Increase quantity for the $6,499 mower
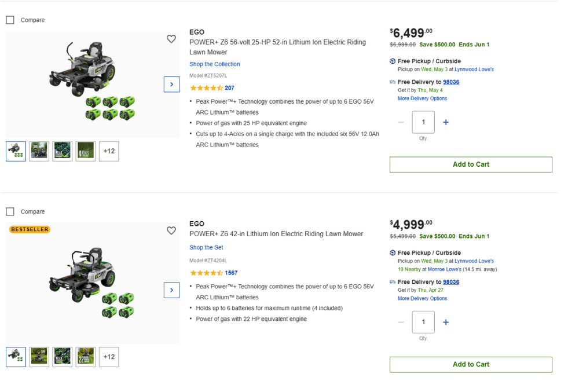Screen dimensions: 579x392 click(x=446, y=122)
